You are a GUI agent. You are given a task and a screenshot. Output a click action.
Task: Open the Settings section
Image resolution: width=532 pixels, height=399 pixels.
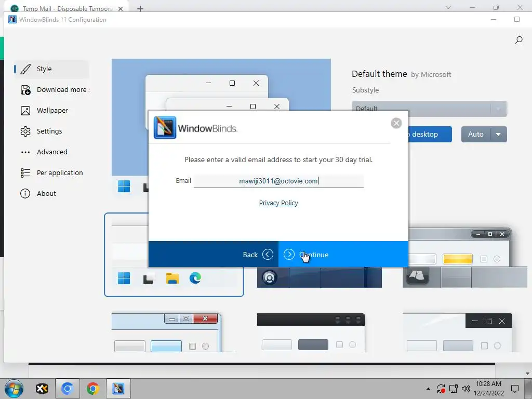51,131
